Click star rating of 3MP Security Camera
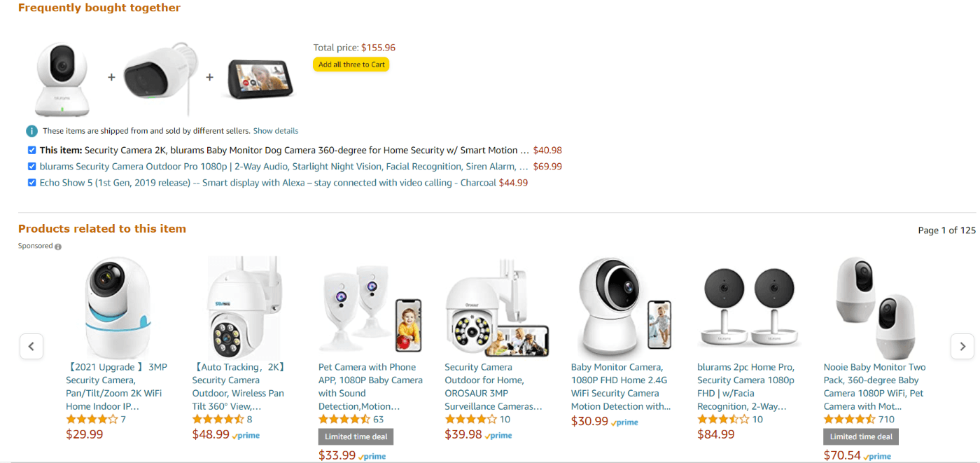Viewport: 980px width, 463px height. [92, 420]
